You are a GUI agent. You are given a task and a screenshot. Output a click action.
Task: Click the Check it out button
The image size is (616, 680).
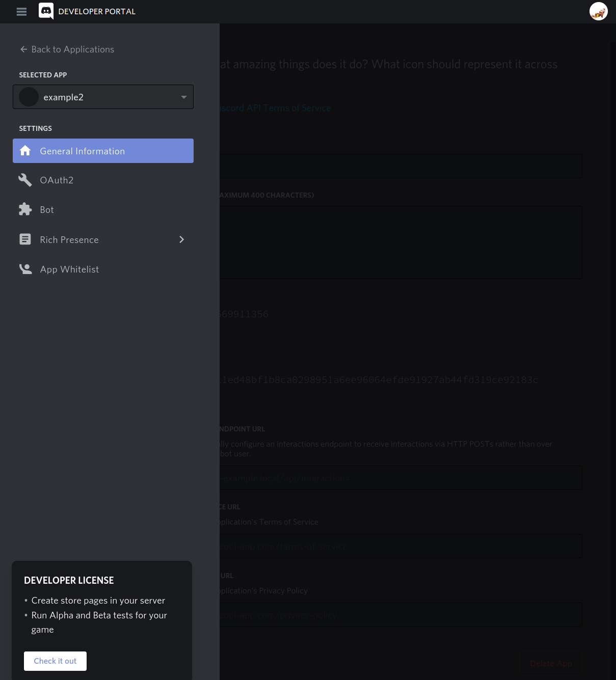(55, 661)
